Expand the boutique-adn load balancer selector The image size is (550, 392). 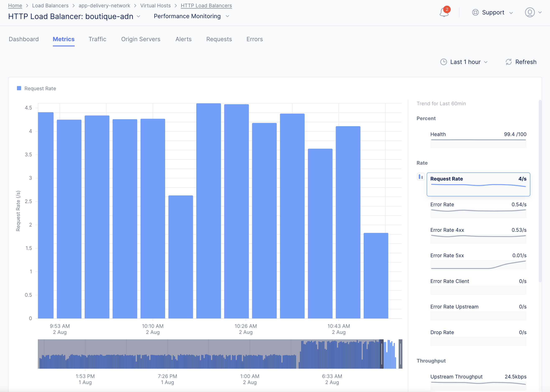pyautogui.click(x=138, y=17)
